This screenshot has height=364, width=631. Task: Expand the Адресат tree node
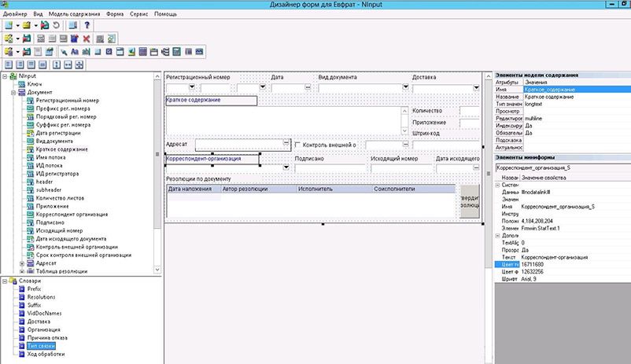pyautogui.click(x=22, y=263)
